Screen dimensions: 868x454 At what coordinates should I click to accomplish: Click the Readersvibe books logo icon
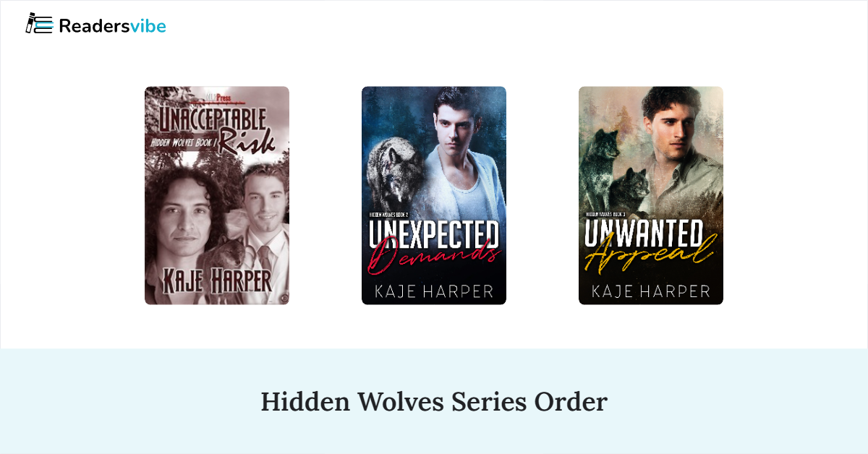coord(39,25)
